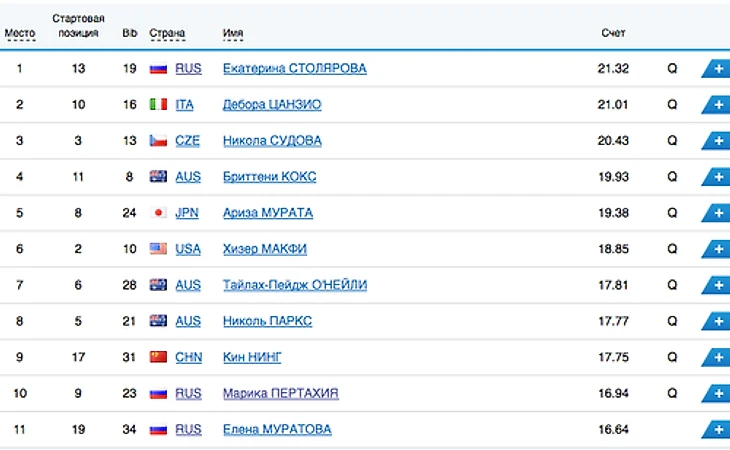The height and width of the screenshot is (450, 730).
Task: Click the USA flag icon
Action: pyautogui.click(x=158, y=249)
